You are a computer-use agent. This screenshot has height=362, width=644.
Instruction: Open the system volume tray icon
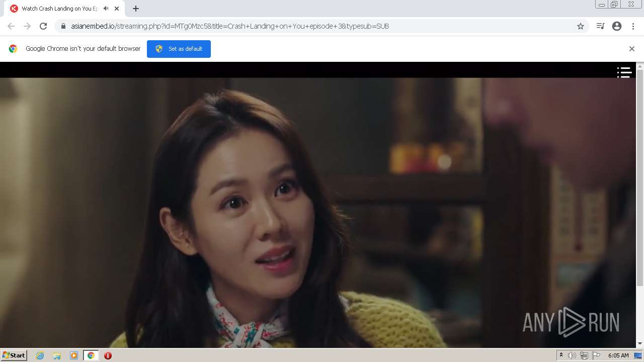click(x=572, y=355)
